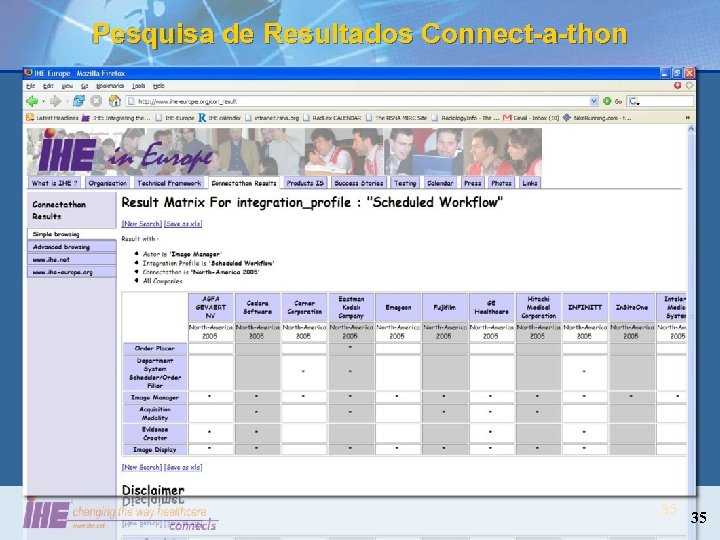Click the bottom [New Search] link

click(141, 467)
